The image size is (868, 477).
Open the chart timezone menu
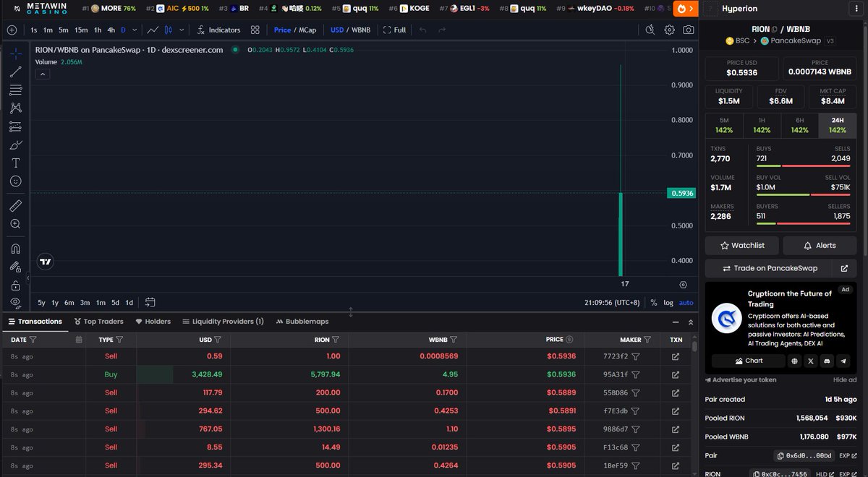[612, 303]
